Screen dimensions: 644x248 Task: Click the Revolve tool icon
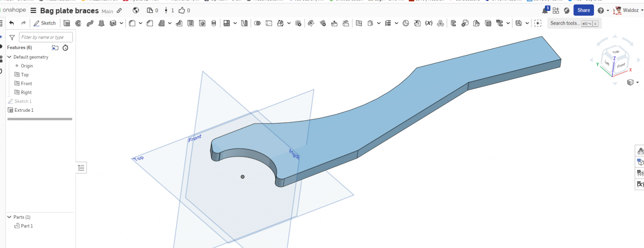pyautogui.click(x=78, y=23)
